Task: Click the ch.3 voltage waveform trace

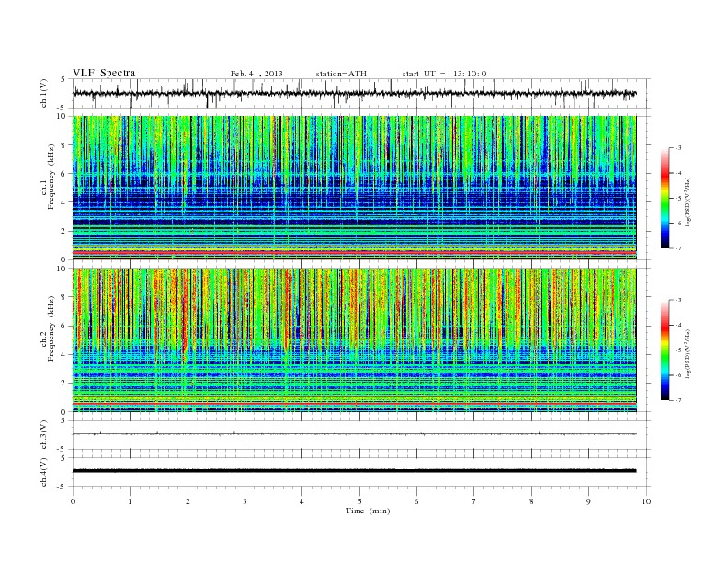Action: coord(354,434)
